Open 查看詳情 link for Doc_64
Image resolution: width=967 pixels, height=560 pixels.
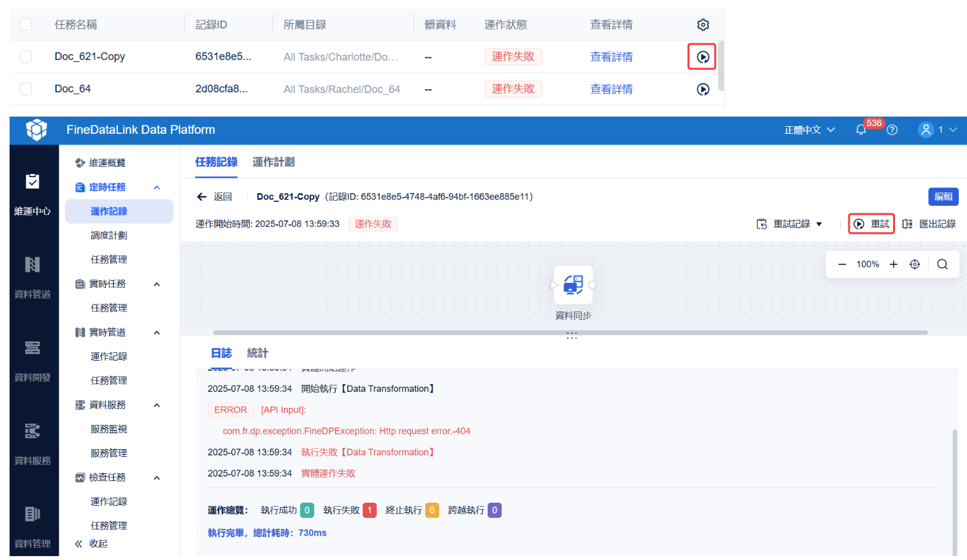(611, 90)
